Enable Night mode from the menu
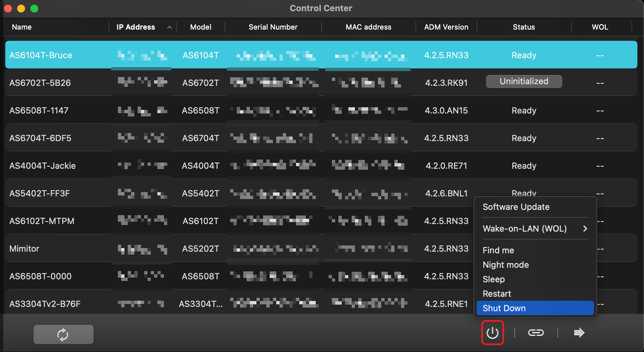644x352 pixels. [x=505, y=265]
